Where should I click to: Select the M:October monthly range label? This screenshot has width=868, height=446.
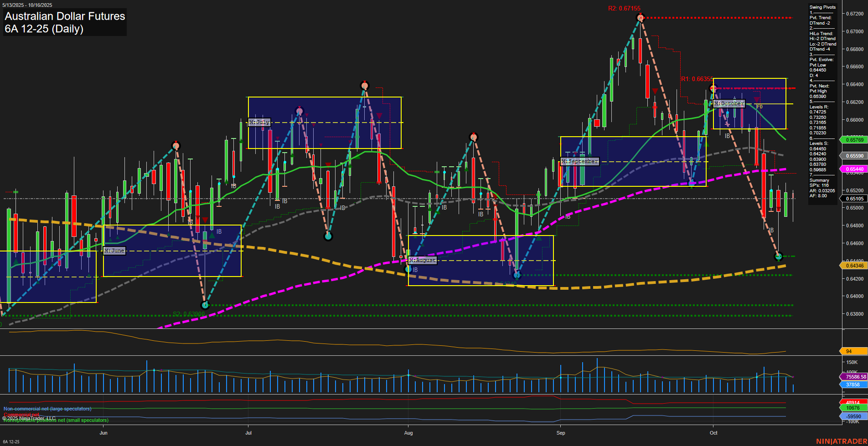coord(729,104)
